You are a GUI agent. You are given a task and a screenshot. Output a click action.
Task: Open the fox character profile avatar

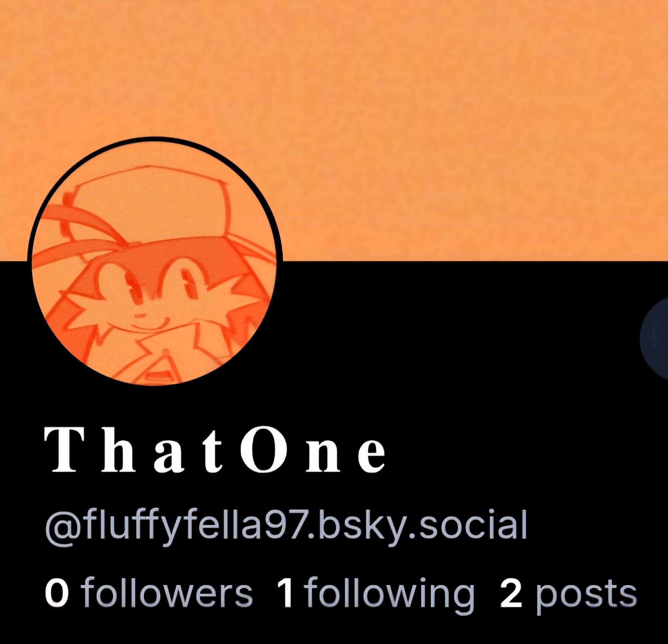pos(155,262)
